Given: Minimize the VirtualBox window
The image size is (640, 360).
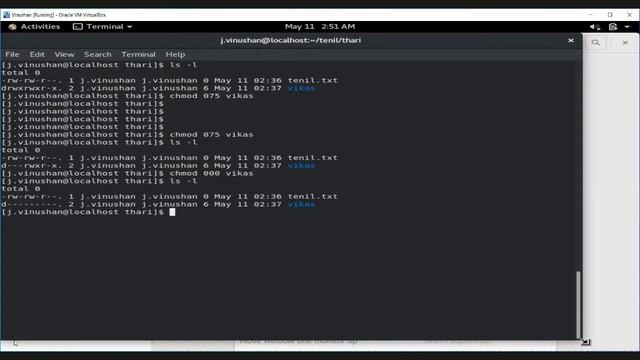Looking at the screenshot, I should click(x=590, y=15).
